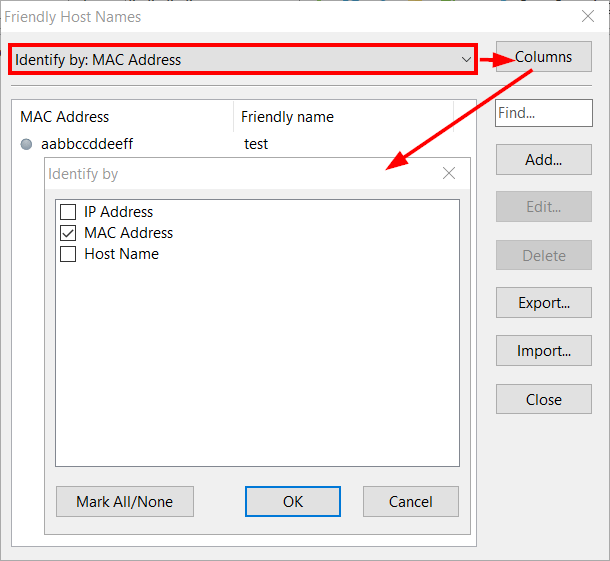Image resolution: width=610 pixels, height=561 pixels.
Task: Click the Delete button
Action: [543, 255]
